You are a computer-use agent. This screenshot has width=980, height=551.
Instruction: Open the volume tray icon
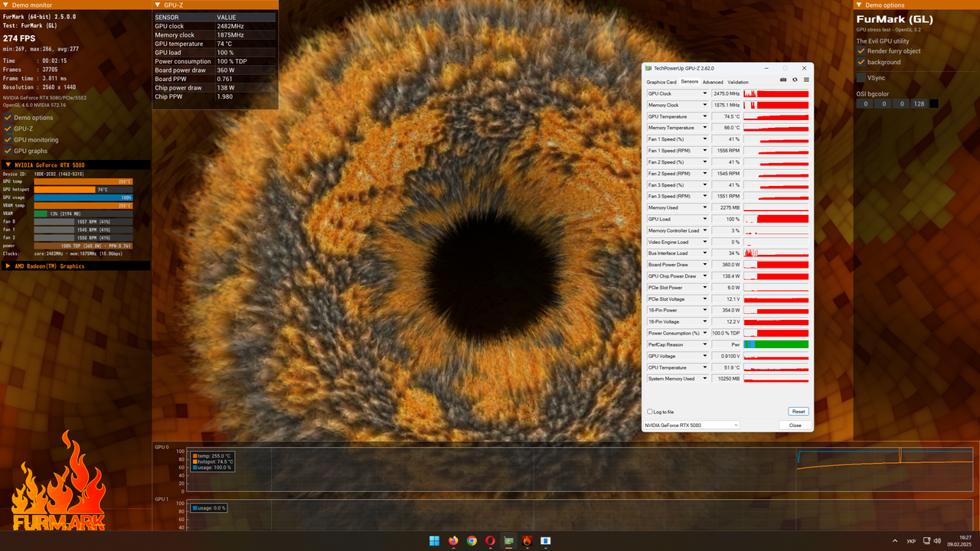click(938, 541)
